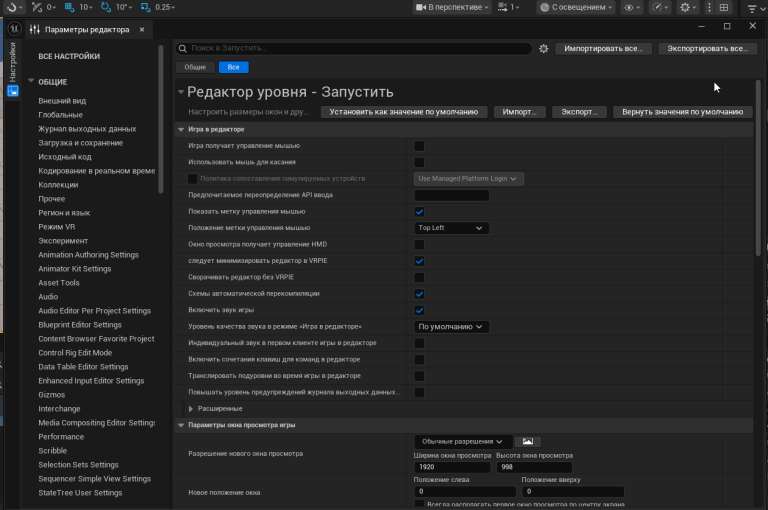Click the sliders icon on Параметры редактора tab
This screenshot has width=768, height=510.
[x=34, y=29]
